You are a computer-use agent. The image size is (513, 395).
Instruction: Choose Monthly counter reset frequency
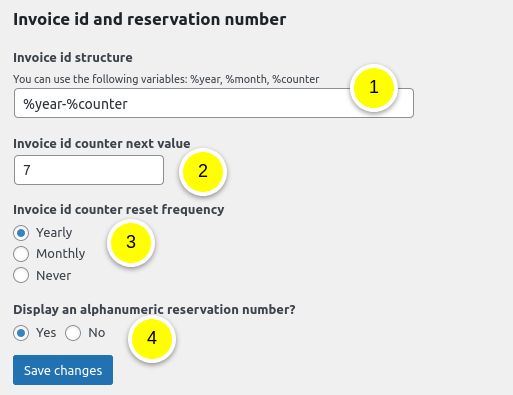[21, 254]
